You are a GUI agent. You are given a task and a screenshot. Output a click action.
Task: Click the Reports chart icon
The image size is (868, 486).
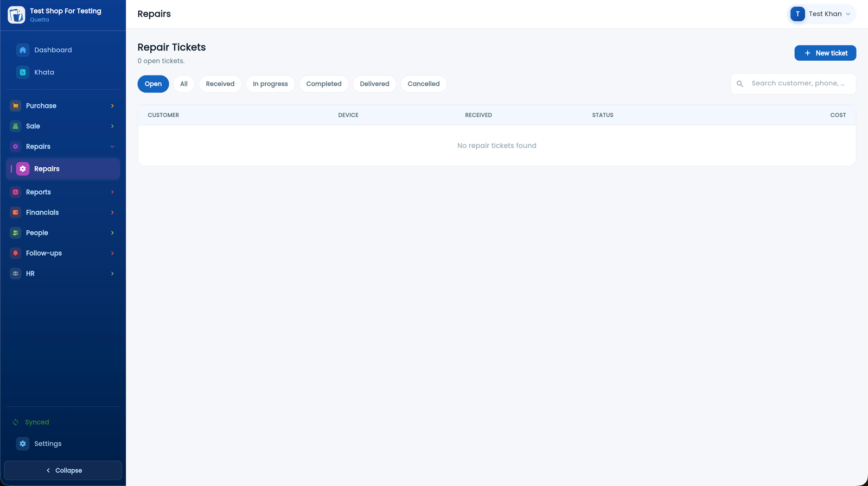click(16, 192)
